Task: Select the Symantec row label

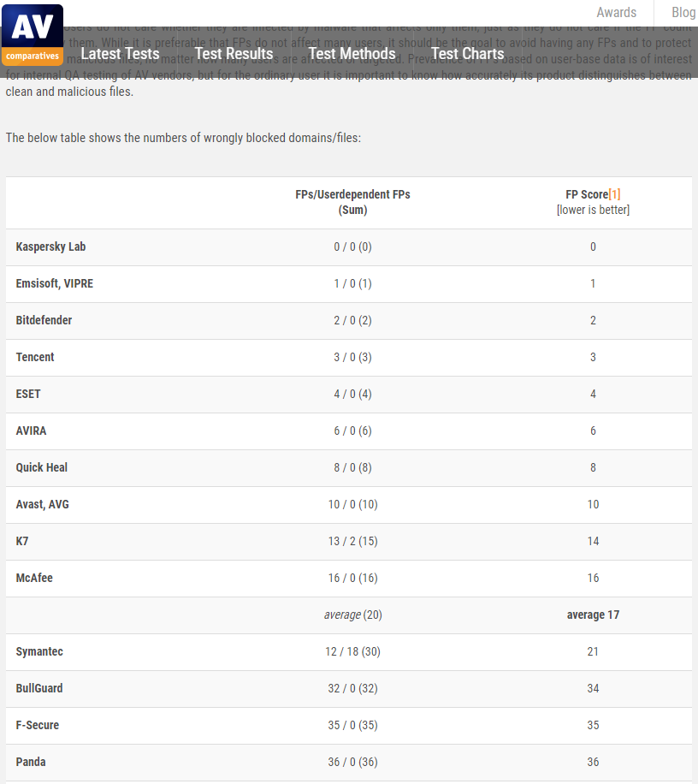Action: pos(39,651)
